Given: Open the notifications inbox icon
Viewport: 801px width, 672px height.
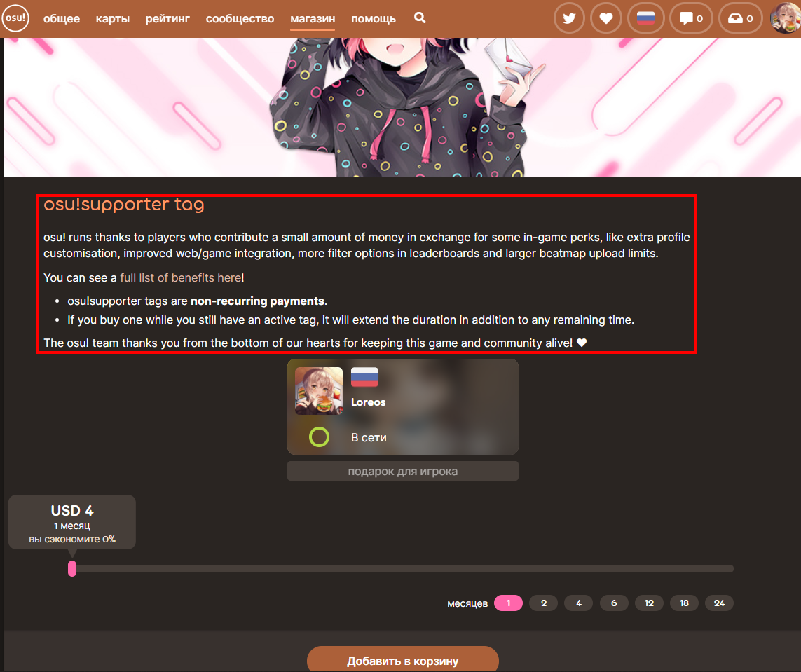Looking at the screenshot, I should 740,18.
